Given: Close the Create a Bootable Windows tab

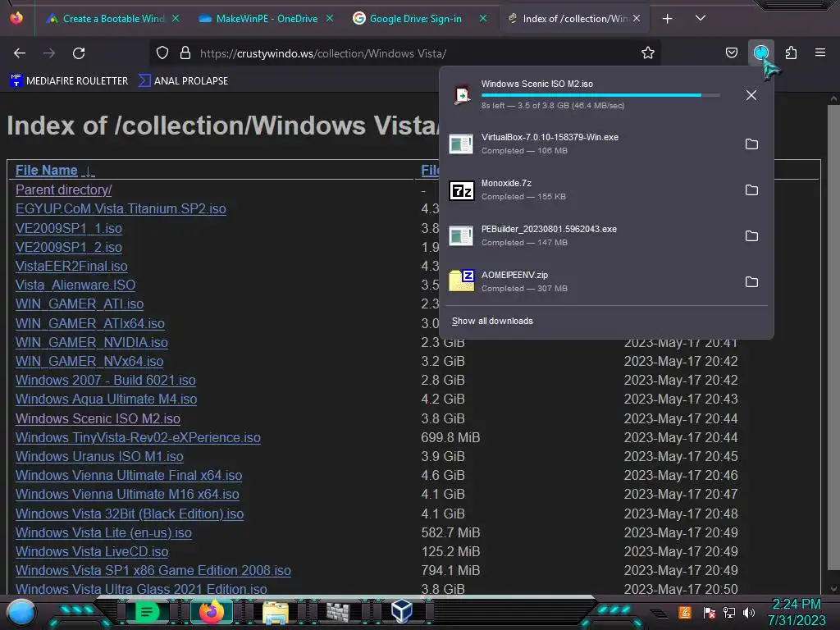Looking at the screenshot, I should coord(176,18).
